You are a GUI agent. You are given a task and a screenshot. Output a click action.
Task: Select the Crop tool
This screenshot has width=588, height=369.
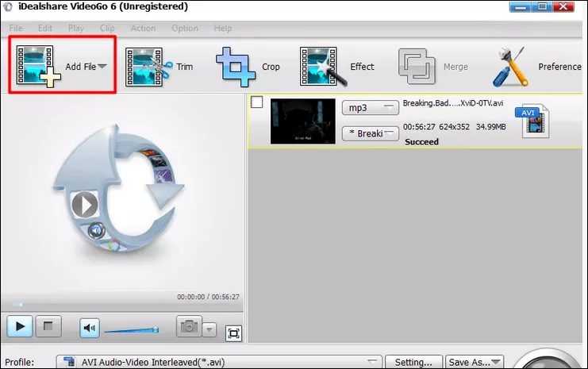tap(234, 67)
